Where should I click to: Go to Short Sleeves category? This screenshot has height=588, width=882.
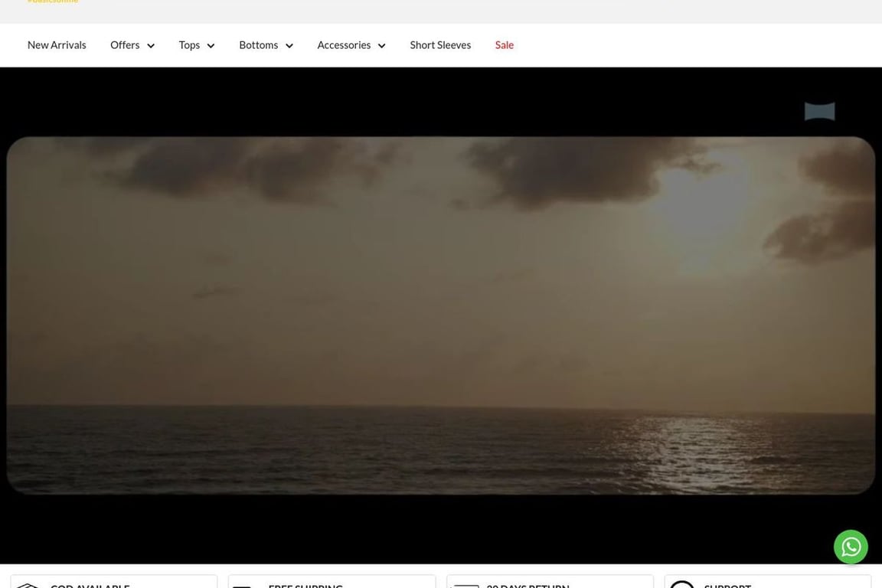(440, 45)
